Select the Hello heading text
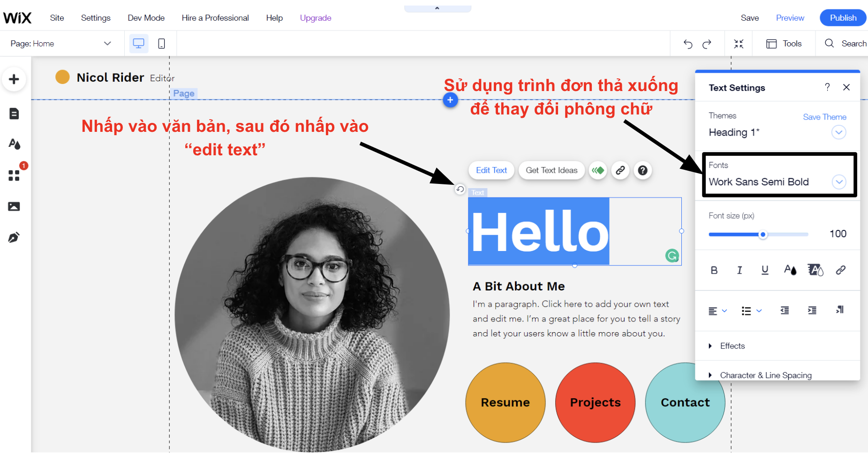The height and width of the screenshot is (457, 868). (539, 232)
